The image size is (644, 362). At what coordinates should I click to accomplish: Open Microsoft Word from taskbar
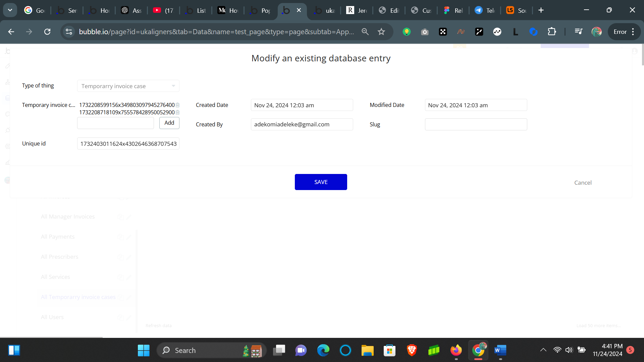tap(500, 350)
